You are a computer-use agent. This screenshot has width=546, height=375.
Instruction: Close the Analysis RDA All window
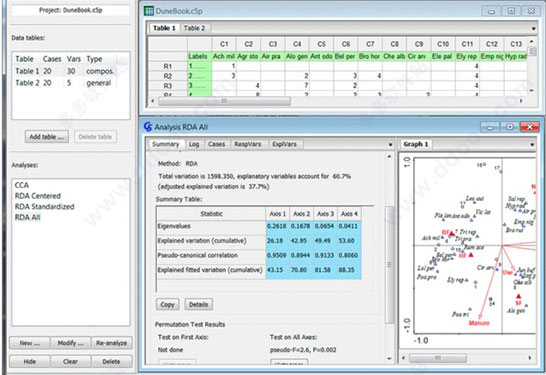(x=529, y=127)
